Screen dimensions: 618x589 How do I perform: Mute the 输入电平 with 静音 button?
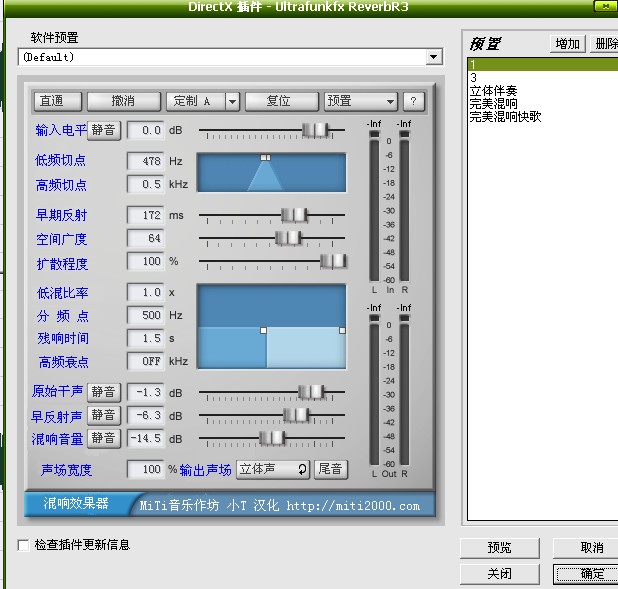coord(104,130)
